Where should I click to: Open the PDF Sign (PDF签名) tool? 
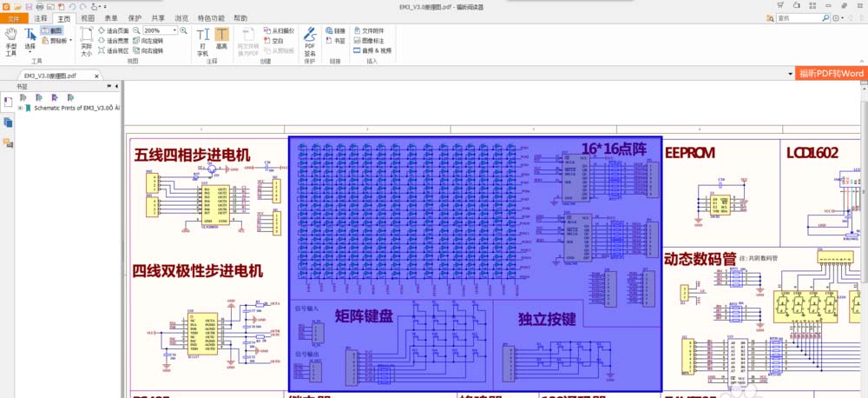[310, 41]
